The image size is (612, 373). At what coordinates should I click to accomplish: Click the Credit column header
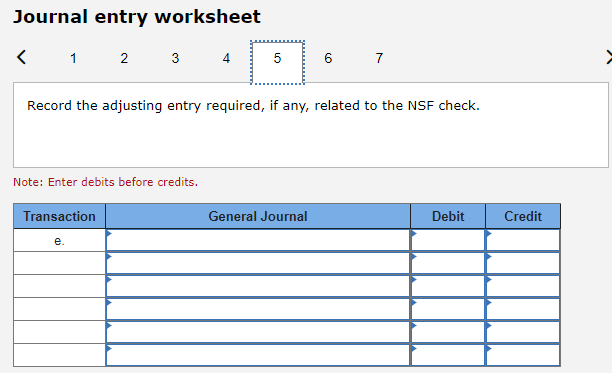coord(523,216)
